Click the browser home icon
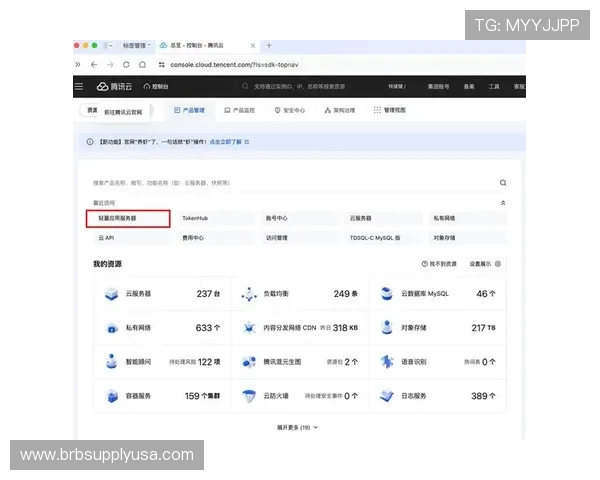This screenshot has width=600, height=480. (142, 65)
